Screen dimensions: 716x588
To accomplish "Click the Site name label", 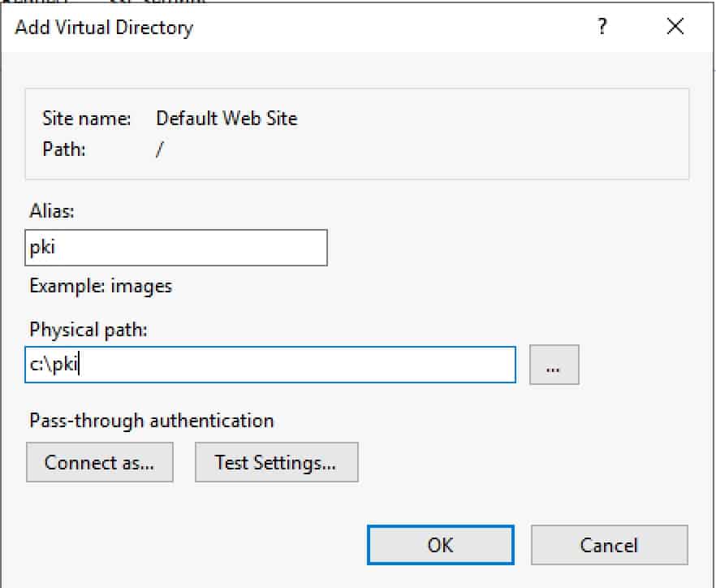I will 87,119.
